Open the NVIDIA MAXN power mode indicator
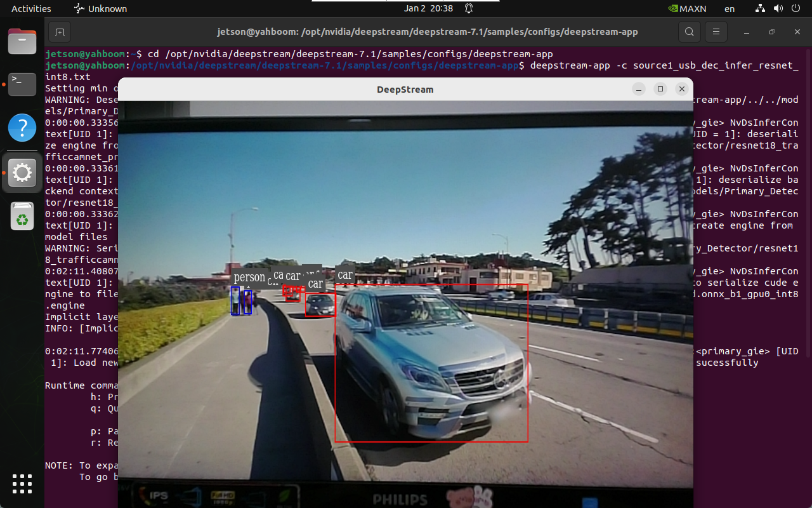812x508 pixels. [688, 9]
